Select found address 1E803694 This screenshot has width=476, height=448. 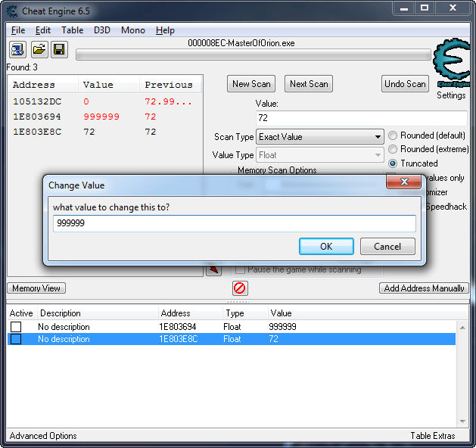point(37,117)
